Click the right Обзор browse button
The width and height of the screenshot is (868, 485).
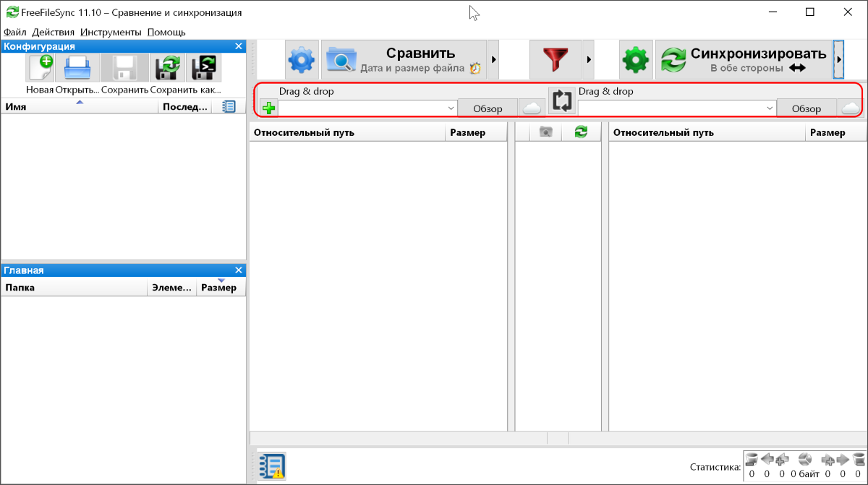click(x=806, y=108)
